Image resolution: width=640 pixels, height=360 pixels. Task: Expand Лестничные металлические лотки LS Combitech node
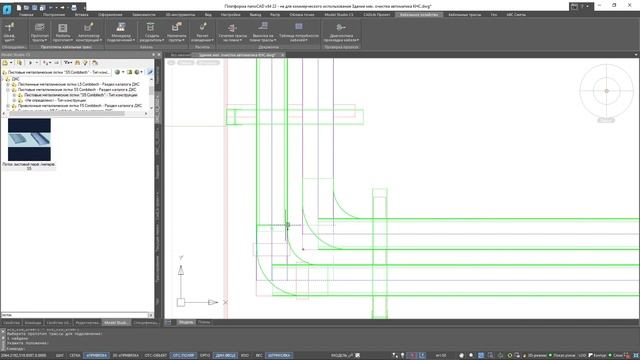(x=8, y=84)
